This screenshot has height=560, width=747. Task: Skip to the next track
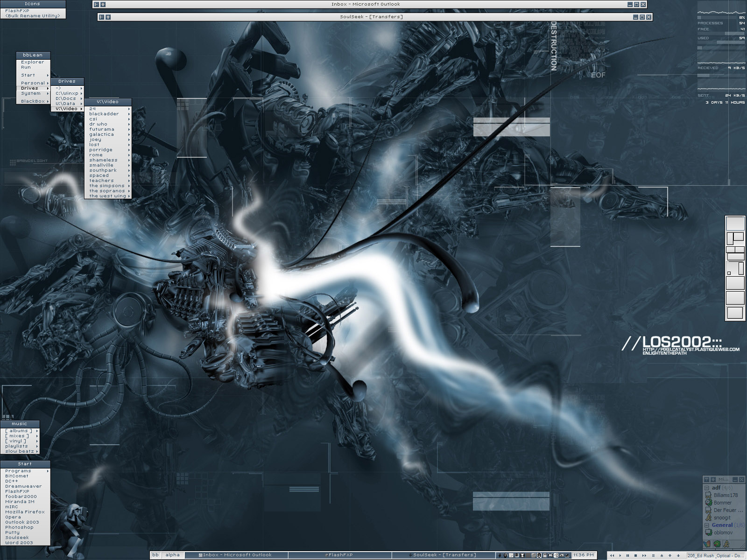pyautogui.click(x=644, y=555)
